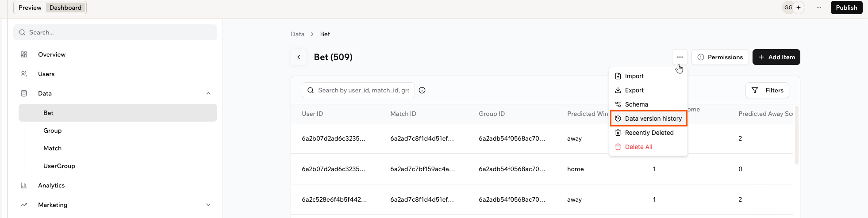The width and height of the screenshot is (868, 218).
Task: Click User ID cell 6a2c528e6f4b5f442...
Action: [x=334, y=199]
